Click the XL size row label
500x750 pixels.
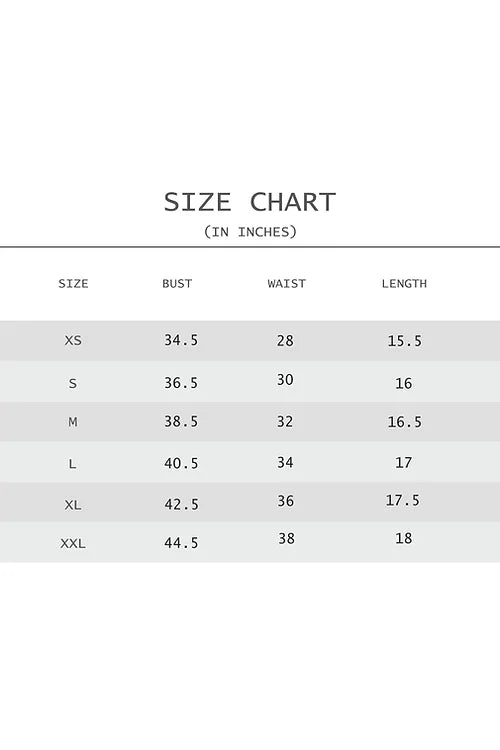73,505
